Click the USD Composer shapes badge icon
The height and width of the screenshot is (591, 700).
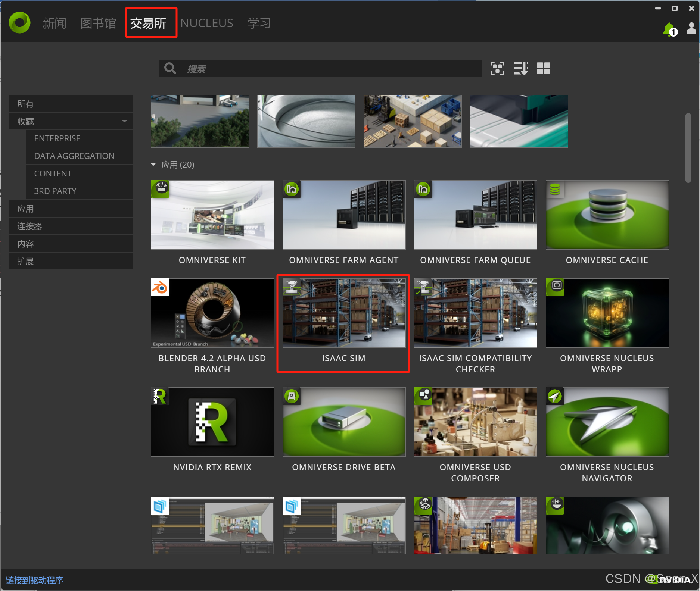coord(423,396)
